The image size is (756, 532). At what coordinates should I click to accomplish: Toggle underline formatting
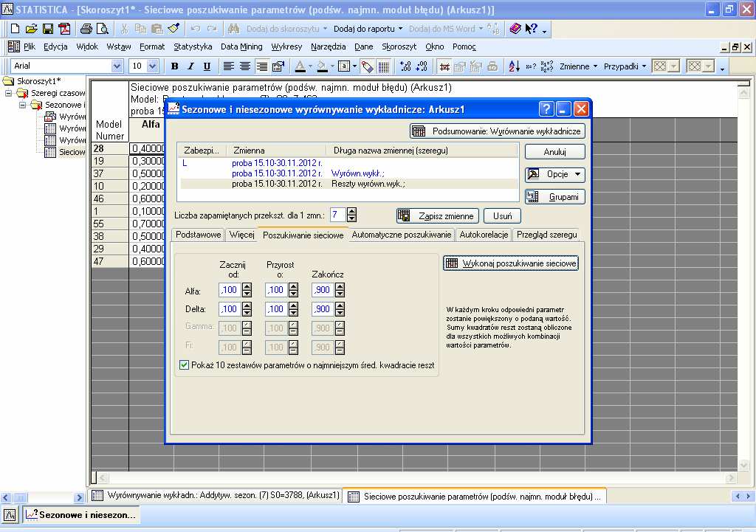pyautogui.click(x=207, y=66)
